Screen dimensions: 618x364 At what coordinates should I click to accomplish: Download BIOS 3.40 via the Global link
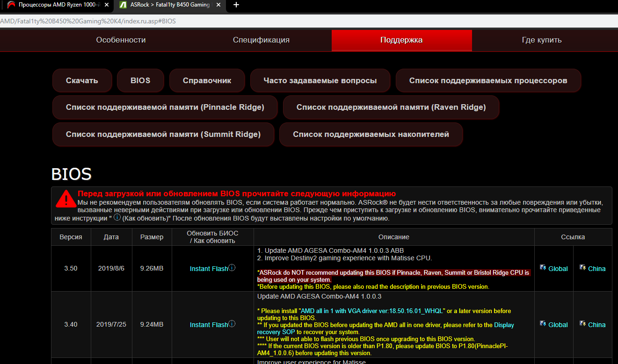558,325
